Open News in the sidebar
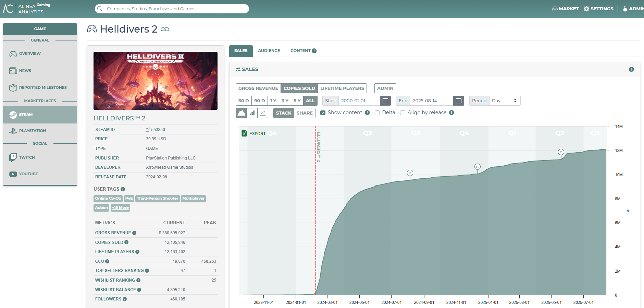 pyautogui.click(x=40, y=71)
